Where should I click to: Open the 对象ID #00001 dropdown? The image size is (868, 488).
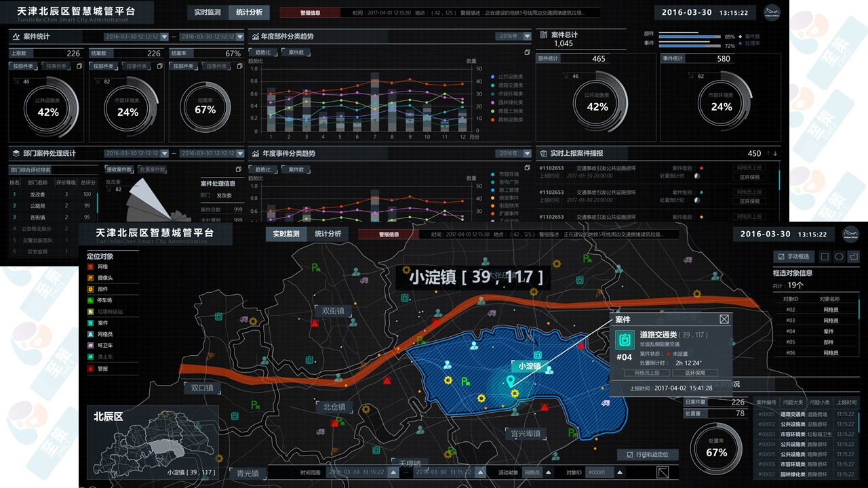(x=620, y=472)
